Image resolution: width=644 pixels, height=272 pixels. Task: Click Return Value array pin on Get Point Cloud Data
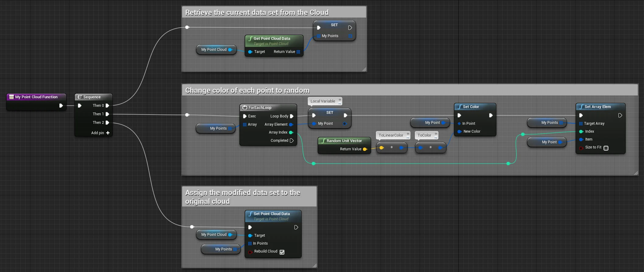(x=298, y=52)
